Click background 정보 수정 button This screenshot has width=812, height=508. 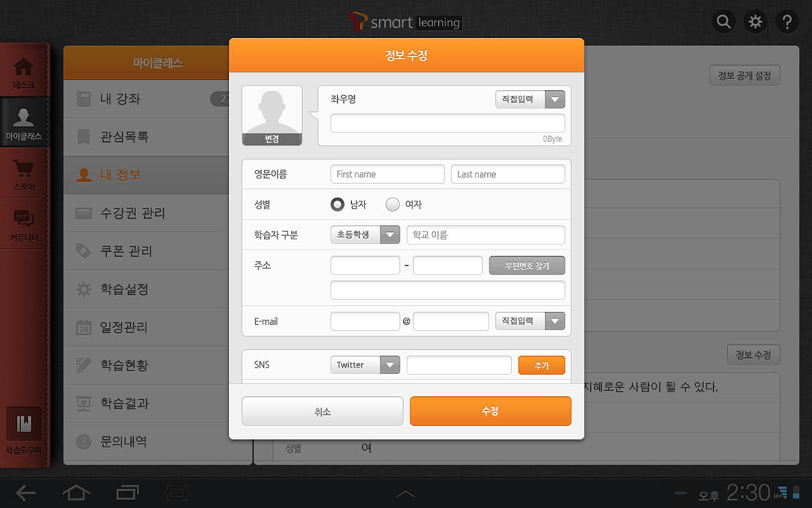click(753, 355)
